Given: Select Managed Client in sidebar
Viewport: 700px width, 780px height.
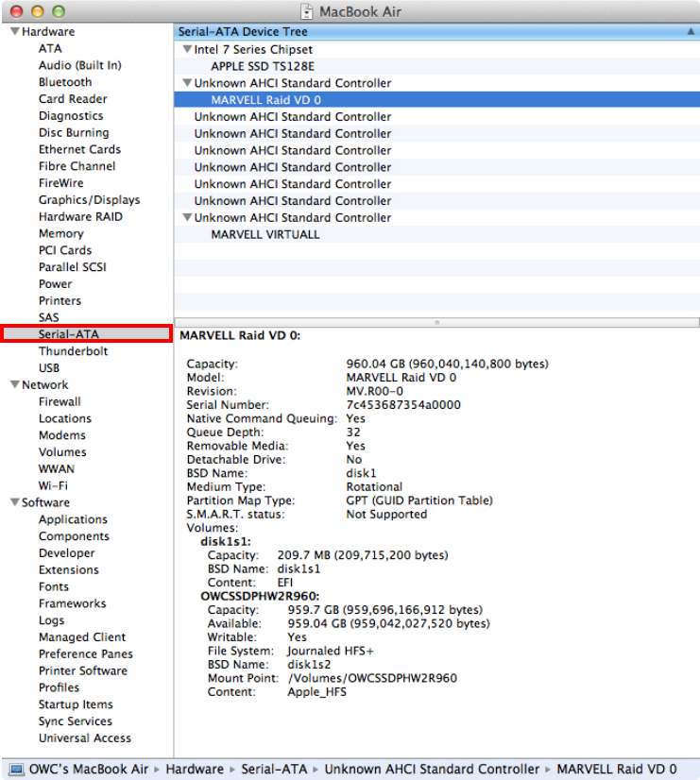Looking at the screenshot, I should coord(82,637).
